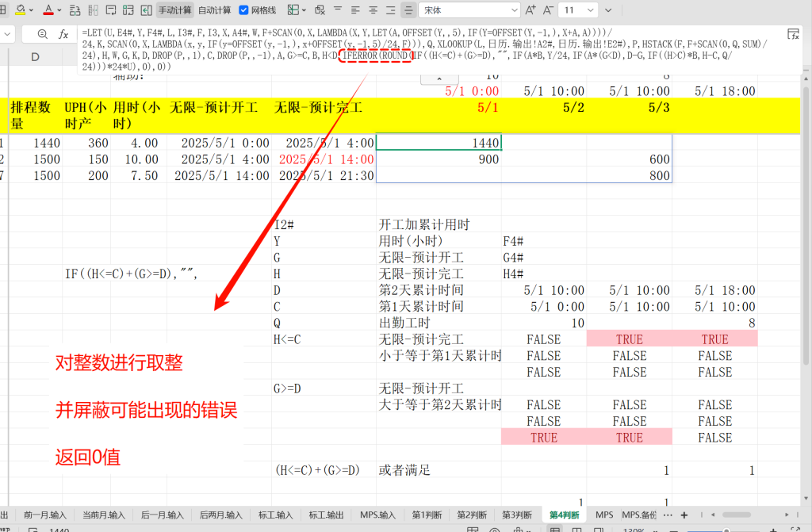Open the 第1判断 sheet tab
Screen dimensions: 812x532
click(x=427, y=515)
